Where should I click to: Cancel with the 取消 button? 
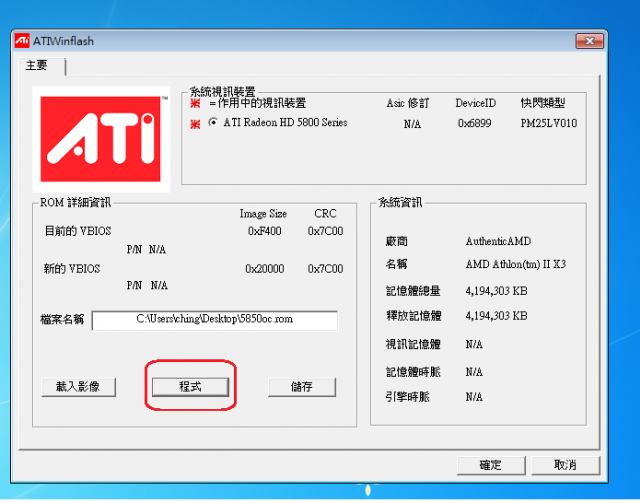pyautogui.click(x=565, y=465)
